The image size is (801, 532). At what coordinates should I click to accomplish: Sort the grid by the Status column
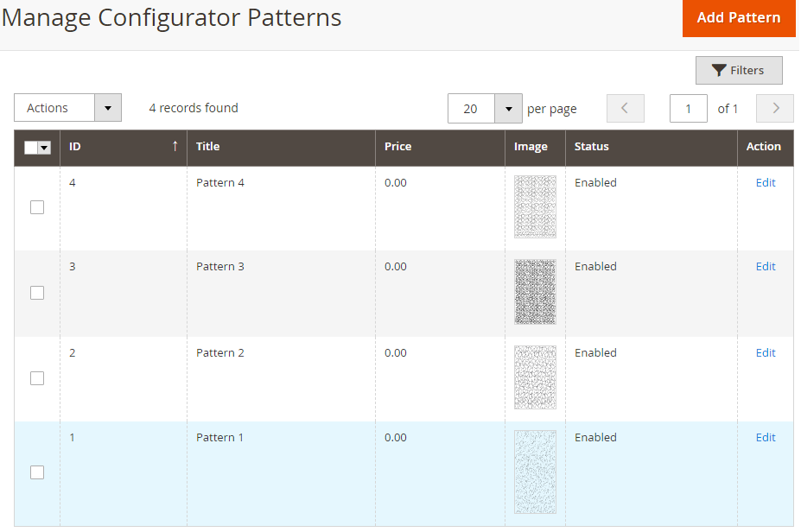[x=591, y=147]
